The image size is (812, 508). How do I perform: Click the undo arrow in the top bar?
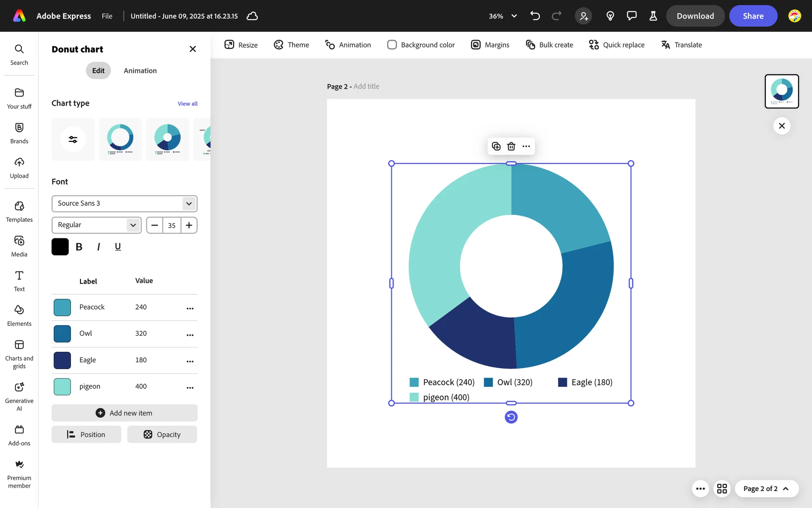point(535,16)
